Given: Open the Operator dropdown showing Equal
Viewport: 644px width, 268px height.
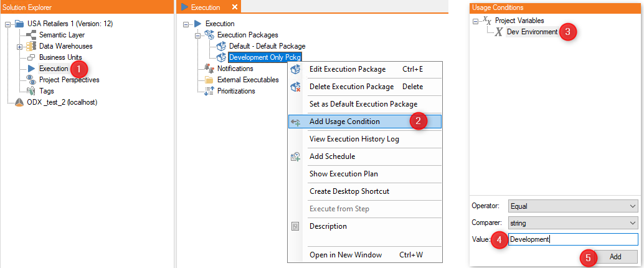Looking at the screenshot, I should 572,206.
